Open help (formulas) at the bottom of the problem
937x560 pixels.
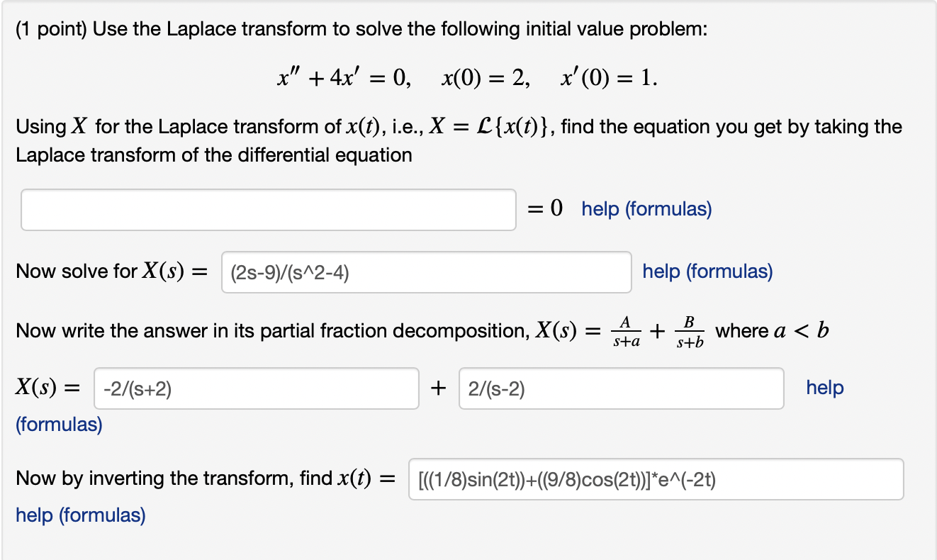point(80,515)
